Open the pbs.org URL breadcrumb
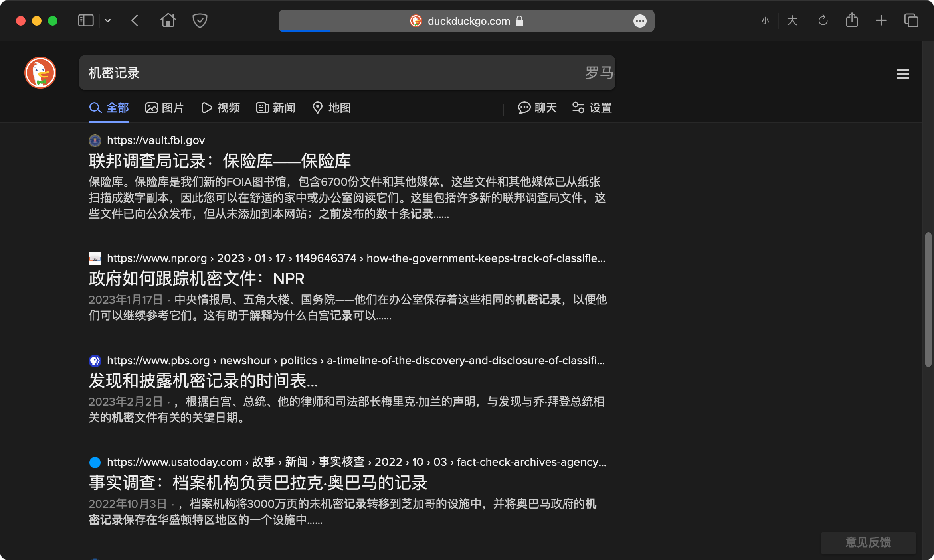Screen dimensions: 934x560 [356, 361]
